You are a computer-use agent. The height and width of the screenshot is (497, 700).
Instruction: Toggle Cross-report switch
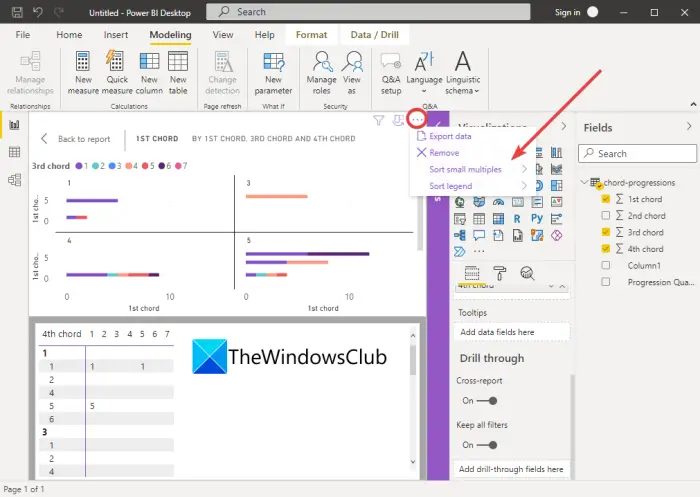pyautogui.click(x=487, y=401)
